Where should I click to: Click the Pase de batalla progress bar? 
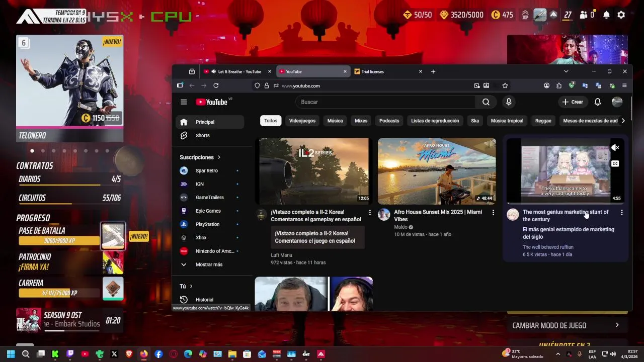click(59, 241)
